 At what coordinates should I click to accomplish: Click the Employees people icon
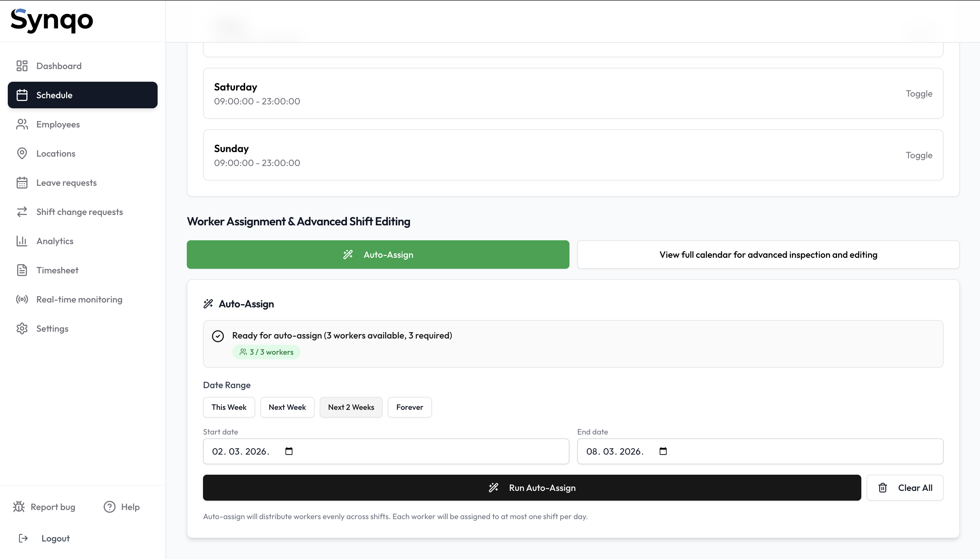click(x=22, y=124)
